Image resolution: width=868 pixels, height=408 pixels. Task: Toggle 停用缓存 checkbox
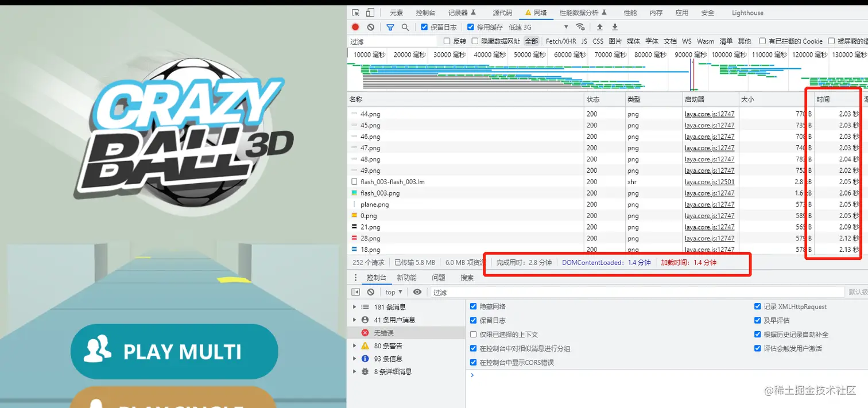(x=471, y=27)
